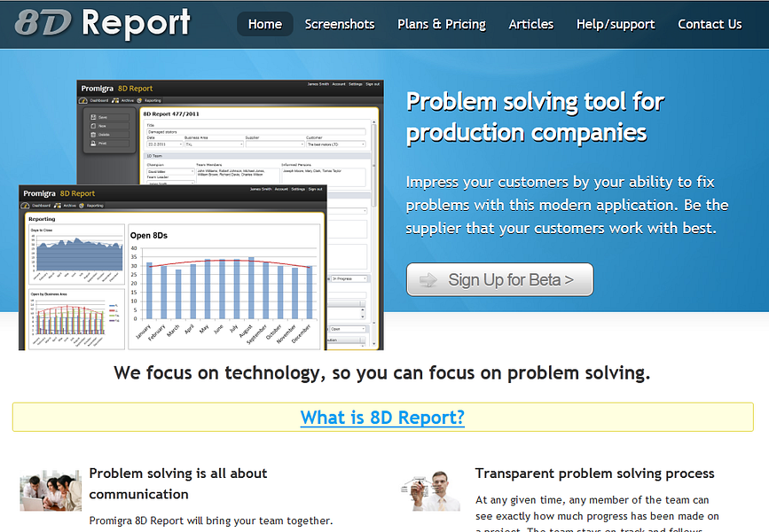Click the Sign out link in Promigra header

point(373,83)
